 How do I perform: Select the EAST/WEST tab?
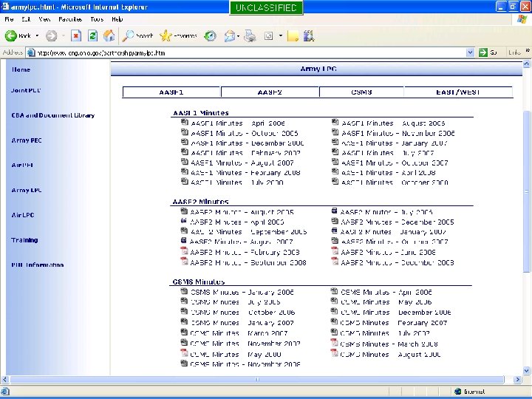click(458, 92)
